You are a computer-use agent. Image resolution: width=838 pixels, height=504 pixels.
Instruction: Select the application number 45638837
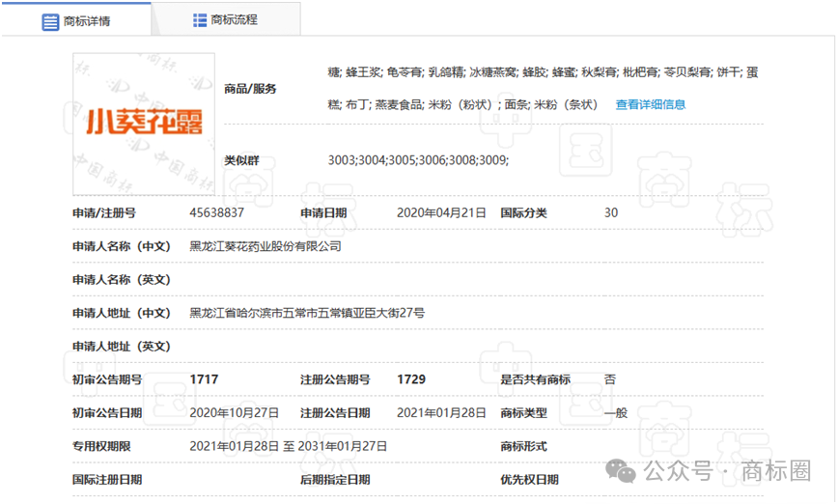[x=216, y=212]
